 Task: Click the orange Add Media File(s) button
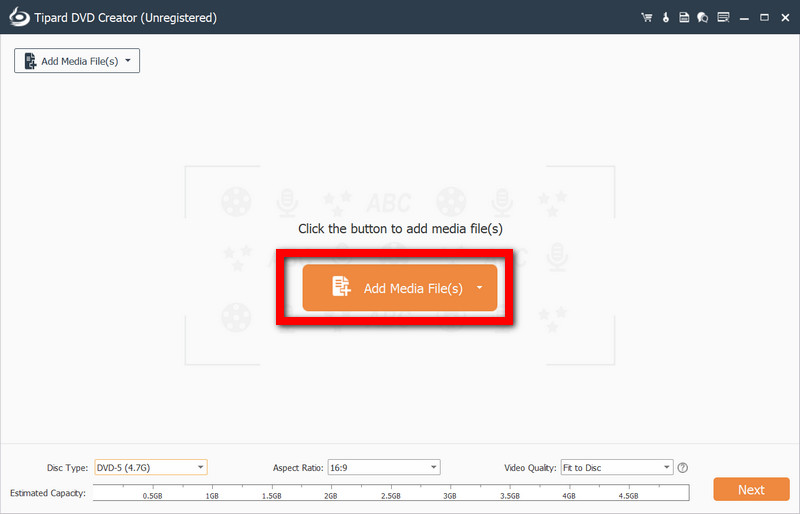(399, 288)
